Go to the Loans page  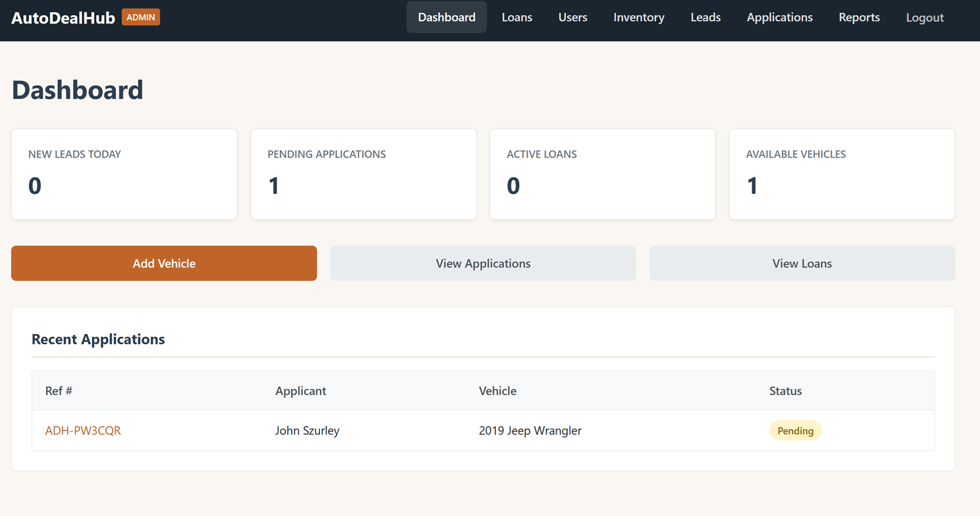pyautogui.click(x=516, y=17)
